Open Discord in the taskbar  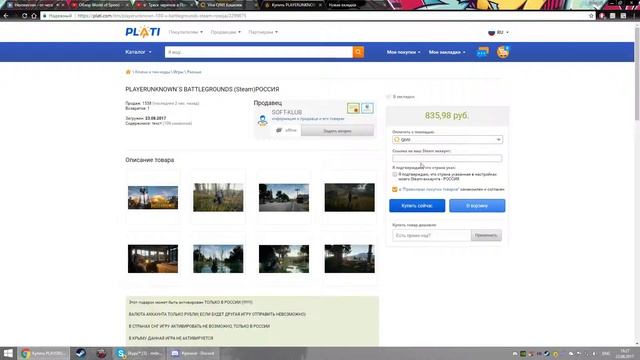193,353
